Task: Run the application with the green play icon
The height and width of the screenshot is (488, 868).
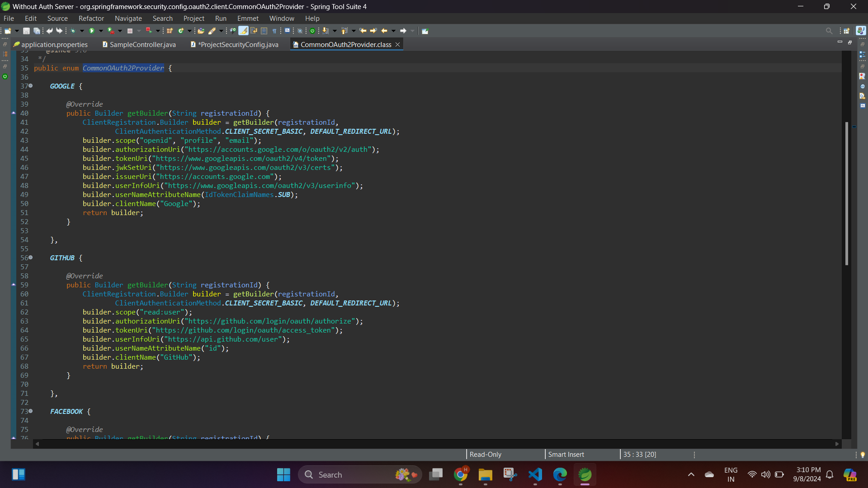Action: [x=92, y=31]
